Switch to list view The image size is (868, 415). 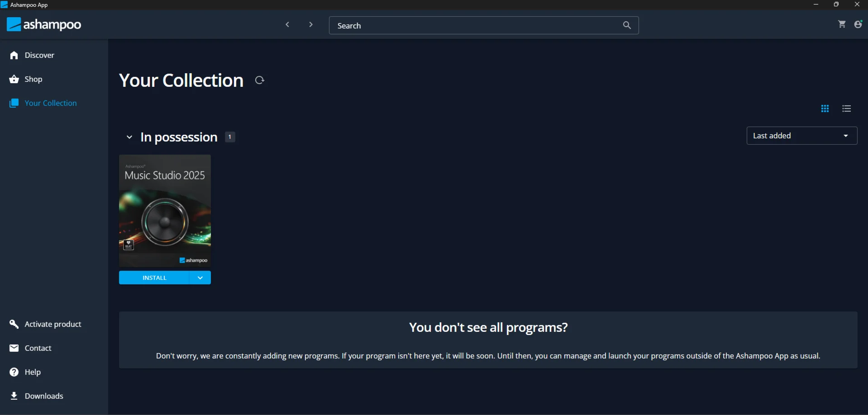(x=847, y=108)
